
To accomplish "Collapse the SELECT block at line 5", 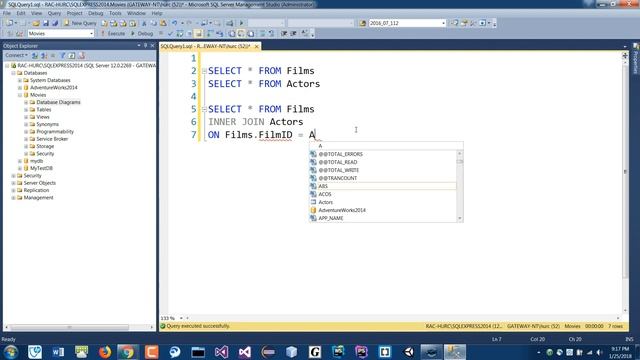I will (x=204, y=109).
